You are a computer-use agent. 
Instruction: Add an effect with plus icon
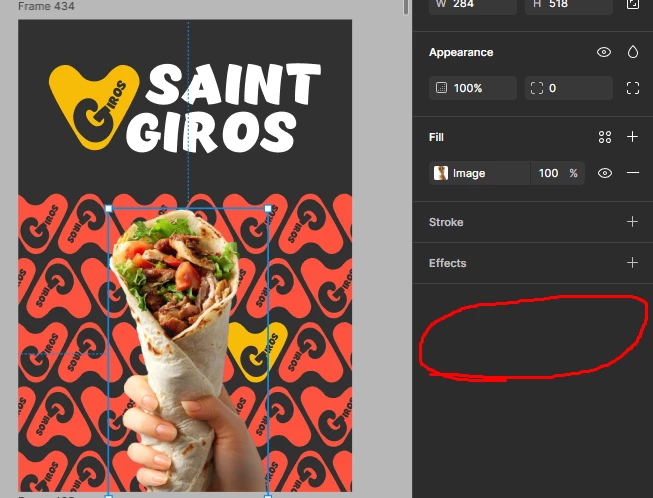point(632,262)
